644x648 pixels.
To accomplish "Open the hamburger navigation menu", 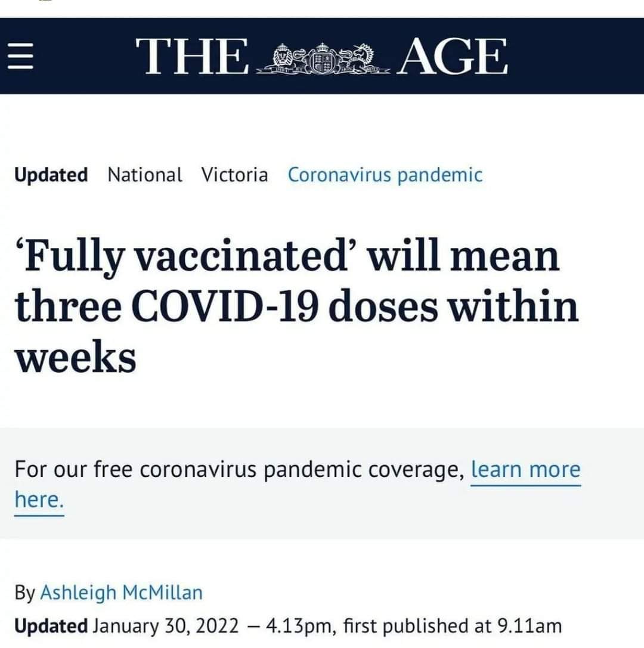I will coord(19,57).
